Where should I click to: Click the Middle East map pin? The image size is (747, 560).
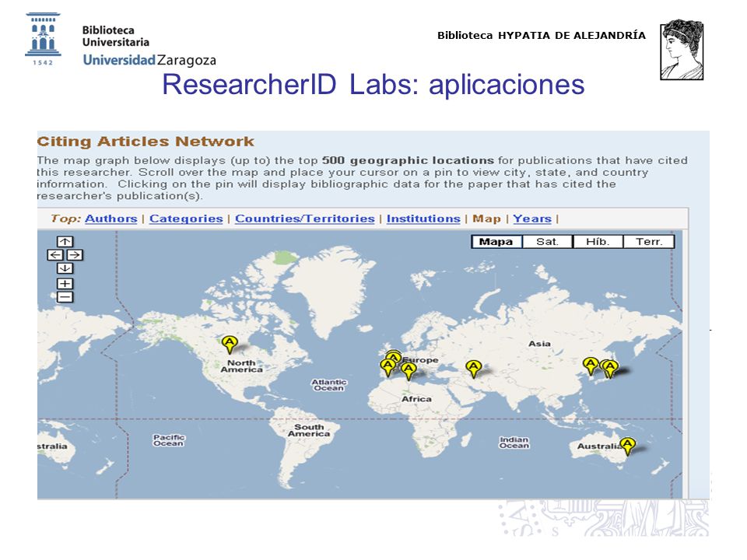tap(473, 369)
